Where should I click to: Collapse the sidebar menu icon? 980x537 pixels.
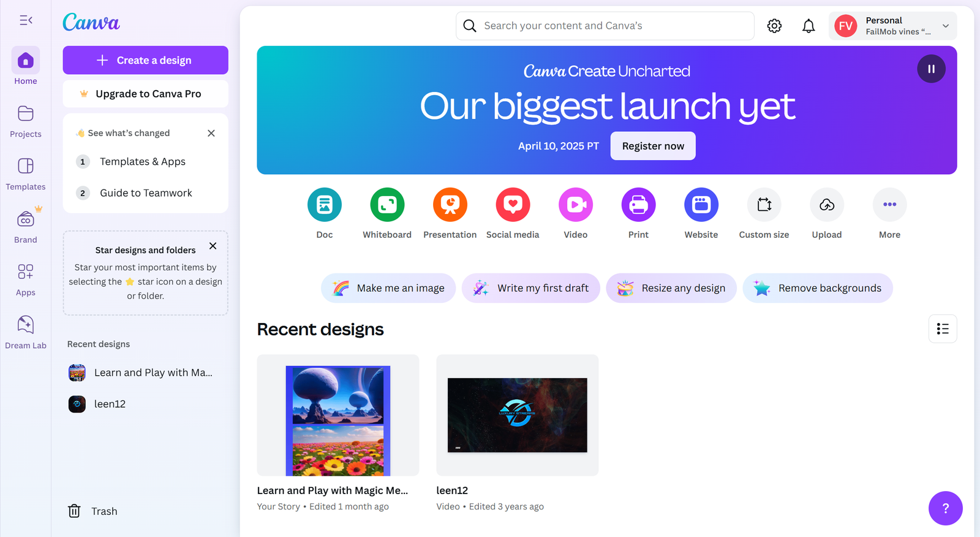26,20
